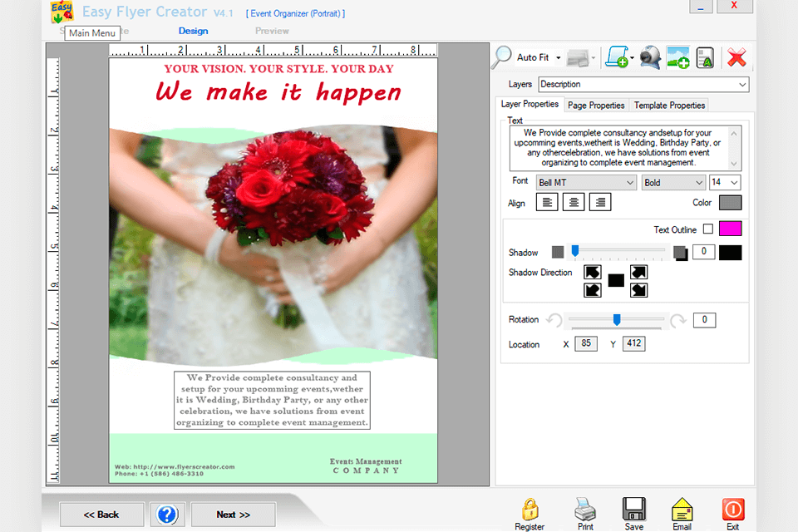798x532 pixels.
Task: Click the Email envelope icon
Action: click(x=682, y=509)
